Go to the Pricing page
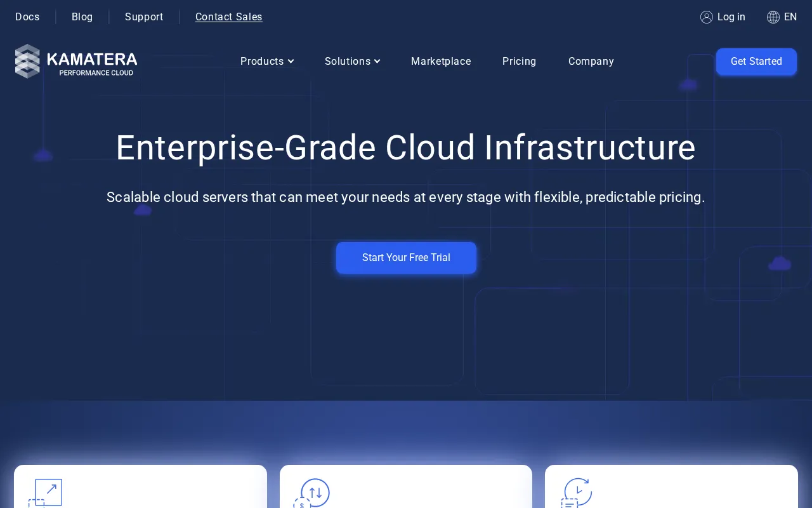This screenshot has height=508, width=812. 520,61
